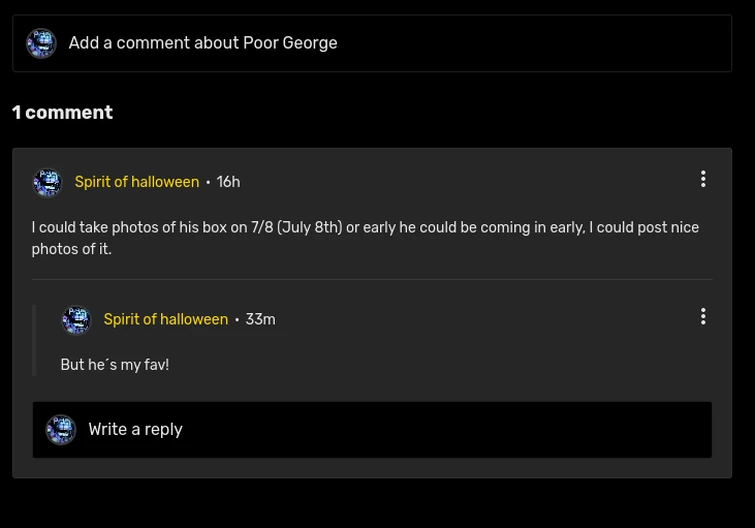Open Spirit of halloween profile on 33m reply
755x528 pixels.
pyautogui.click(x=165, y=320)
